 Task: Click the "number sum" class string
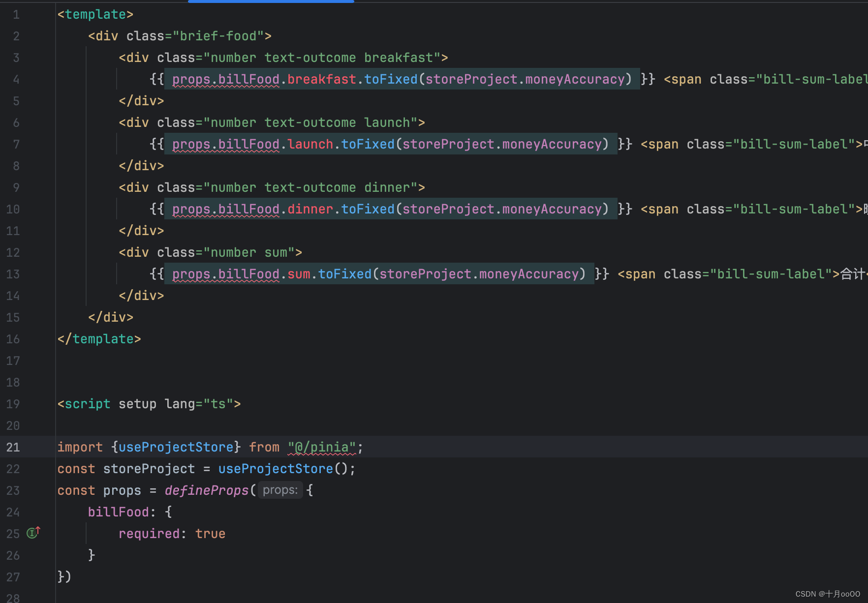tap(248, 252)
